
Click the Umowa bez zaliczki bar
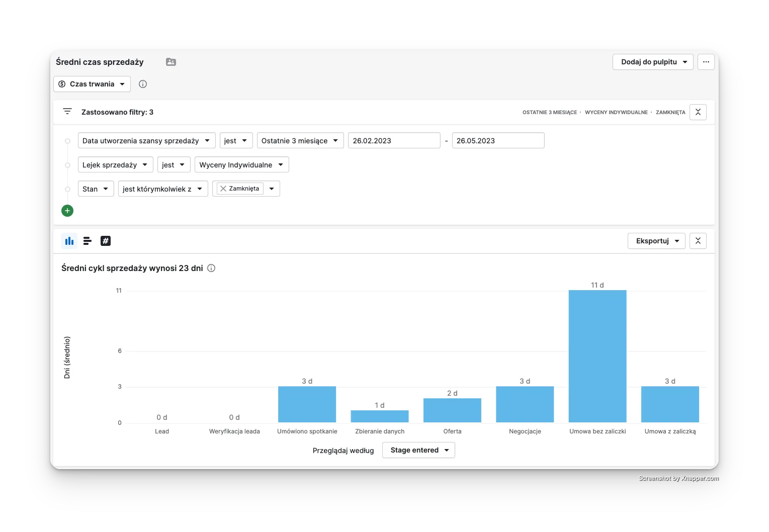tap(597, 356)
